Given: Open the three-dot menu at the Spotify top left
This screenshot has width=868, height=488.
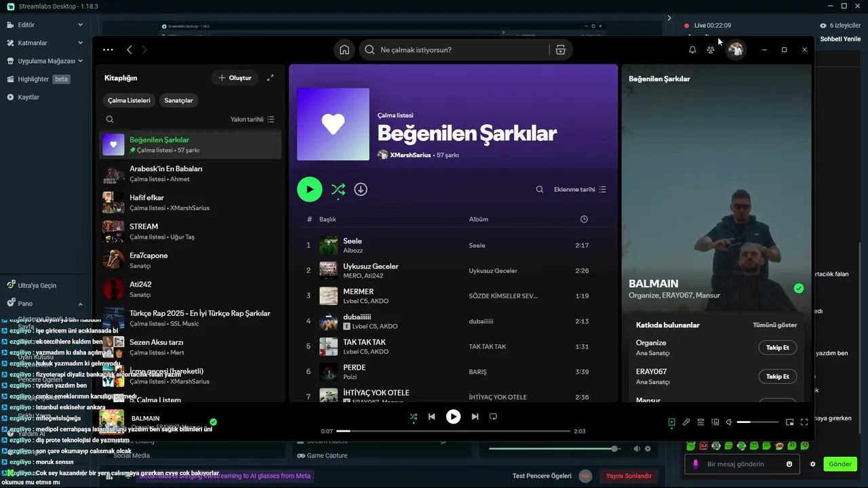Looking at the screenshot, I should pyautogui.click(x=108, y=49).
